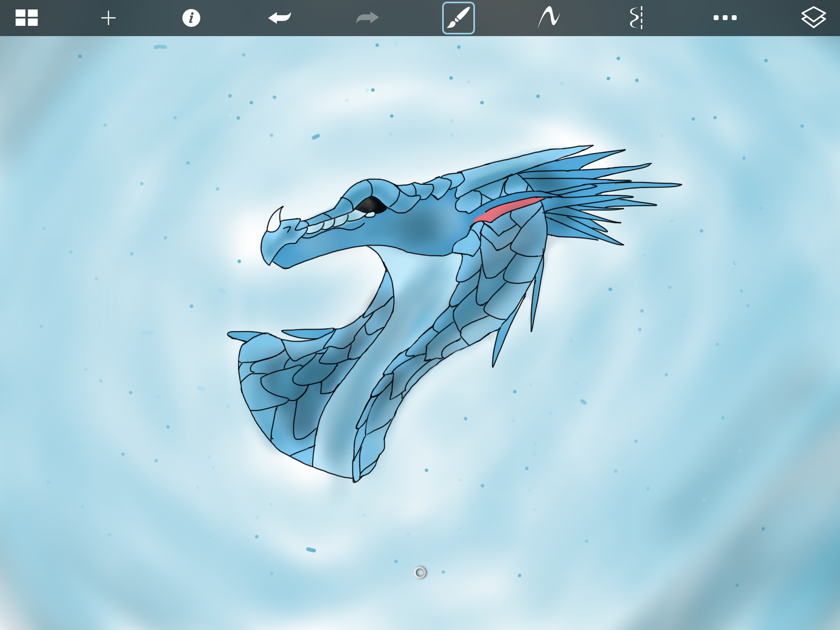Toggle the symmetry tool

pyautogui.click(x=637, y=18)
